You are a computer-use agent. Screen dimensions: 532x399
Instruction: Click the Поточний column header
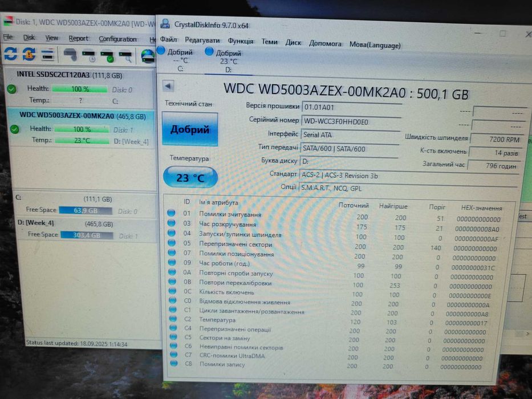pos(354,205)
